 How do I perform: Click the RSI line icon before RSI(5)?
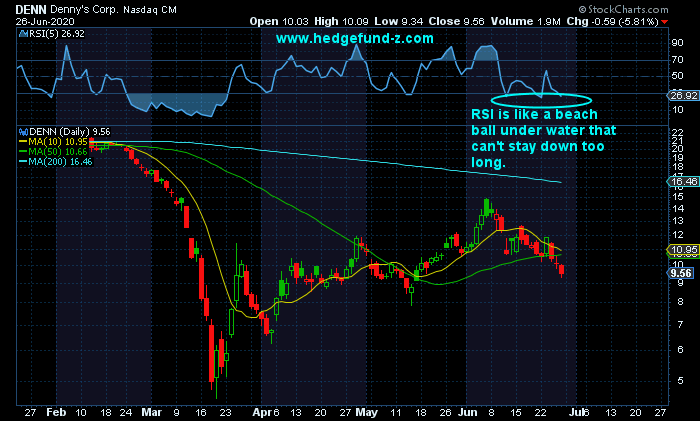coord(23,33)
